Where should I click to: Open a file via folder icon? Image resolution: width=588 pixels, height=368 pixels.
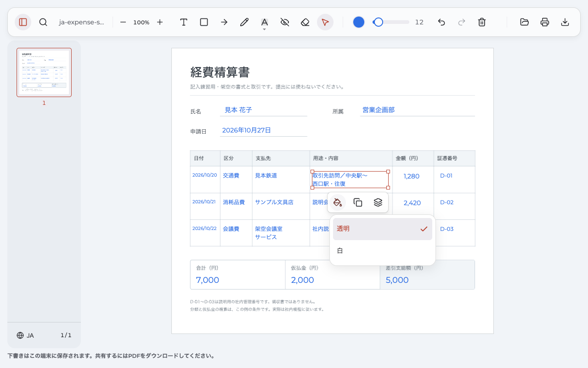tap(525, 22)
